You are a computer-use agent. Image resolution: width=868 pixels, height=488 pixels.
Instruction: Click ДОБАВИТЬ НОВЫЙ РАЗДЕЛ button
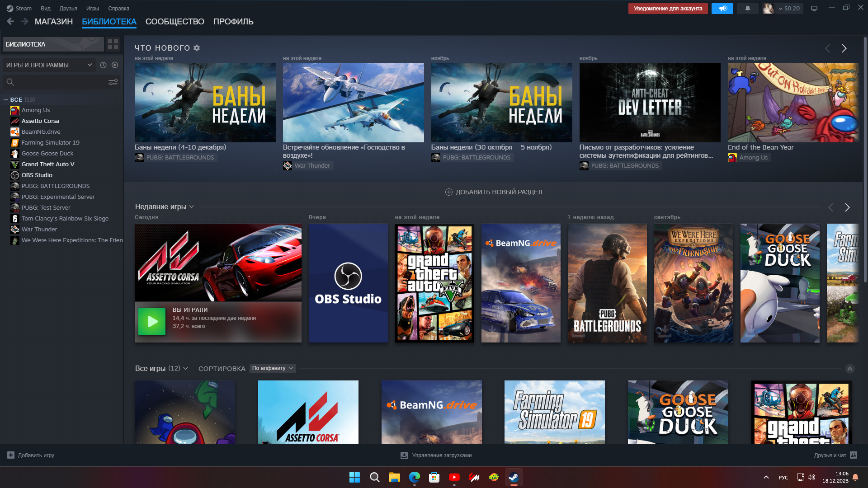click(494, 192)
